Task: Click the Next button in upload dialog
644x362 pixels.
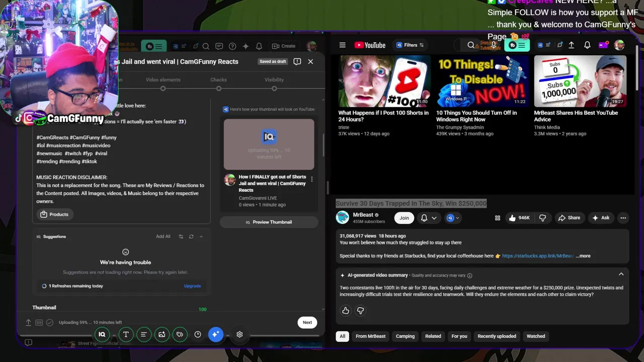Action: (307, 322)
